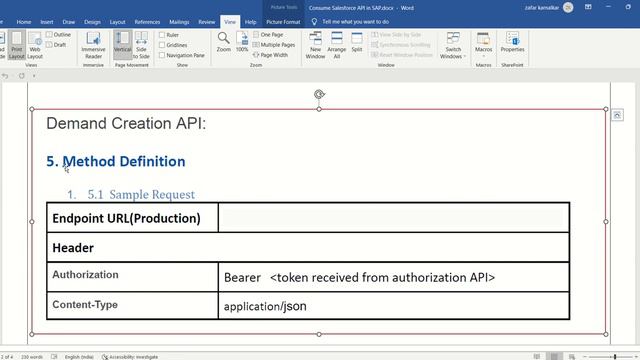Open Layout Options beside picture
Viewport: 640px width, 360px height.
[x=617, y=116]
